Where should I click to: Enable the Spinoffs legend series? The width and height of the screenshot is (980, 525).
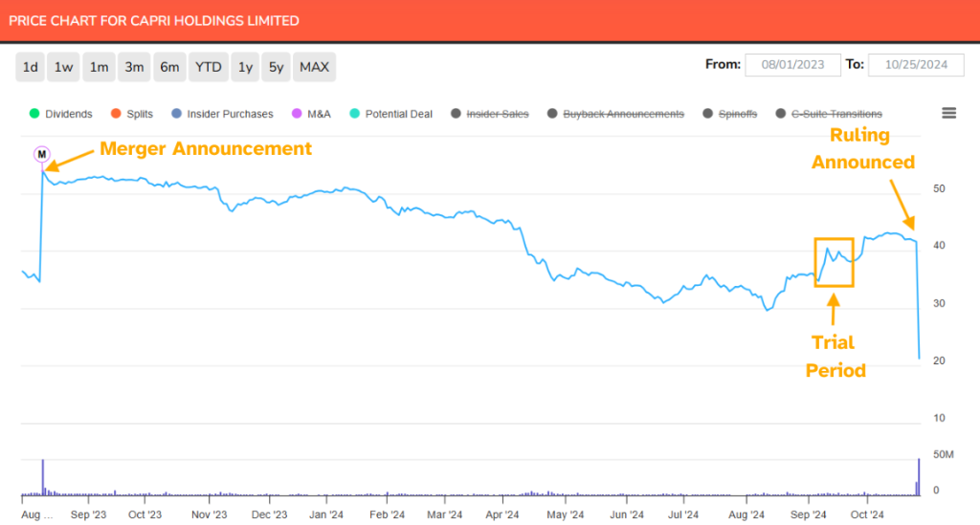coord(730,114)
